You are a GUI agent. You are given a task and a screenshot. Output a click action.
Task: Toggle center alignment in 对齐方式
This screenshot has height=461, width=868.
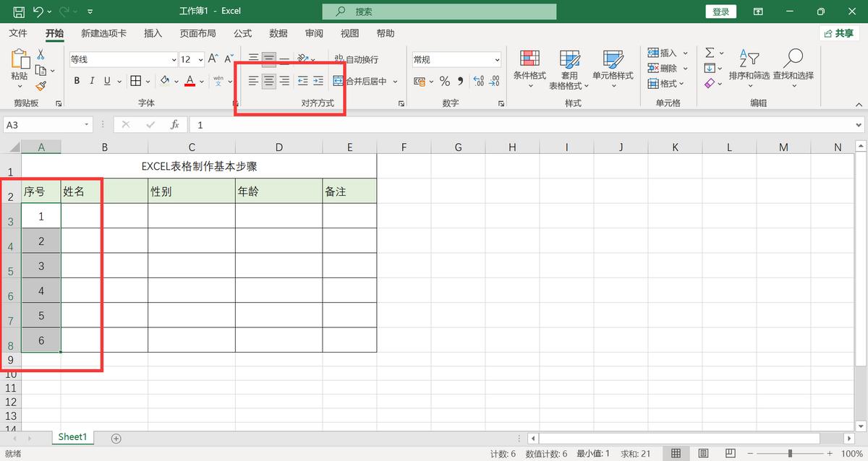click(268, 81)
